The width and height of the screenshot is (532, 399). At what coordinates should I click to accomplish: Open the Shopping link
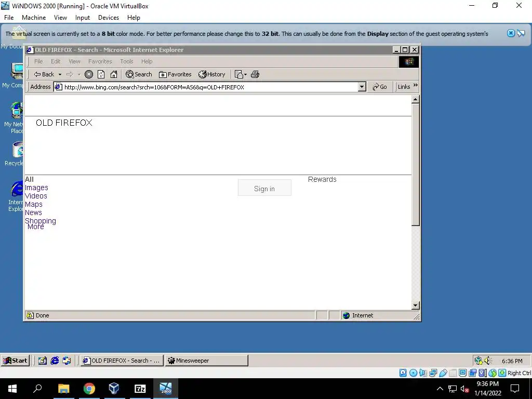[x=41, y=220]
